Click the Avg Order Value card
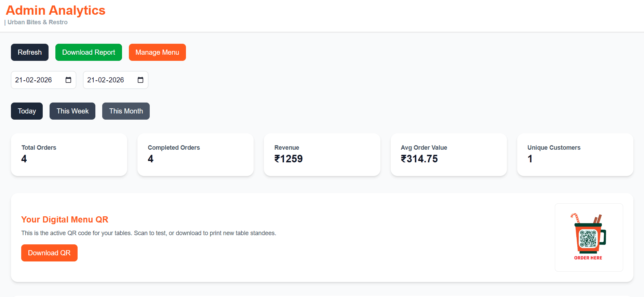 pos(448,154)
